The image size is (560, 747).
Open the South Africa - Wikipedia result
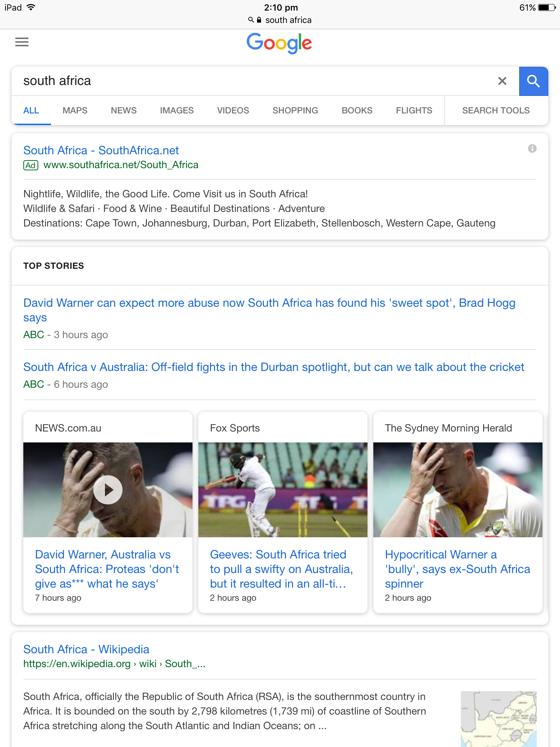tap(86, 649)
